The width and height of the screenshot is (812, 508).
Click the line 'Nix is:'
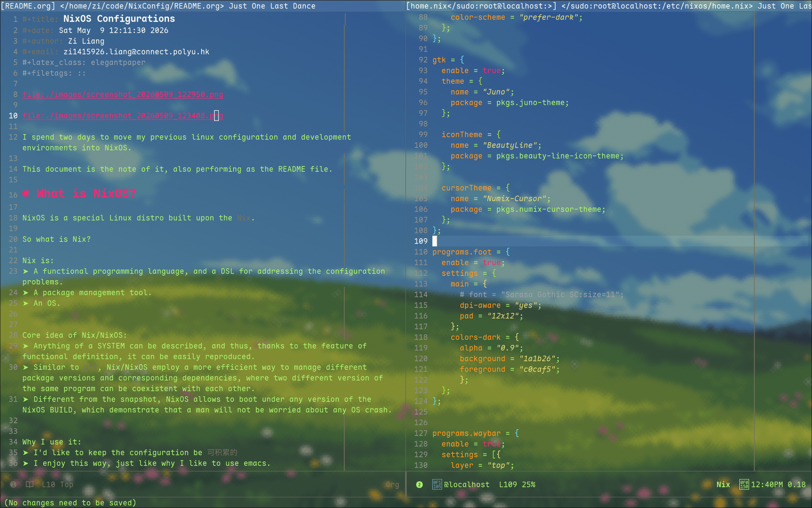pos(38,261)
